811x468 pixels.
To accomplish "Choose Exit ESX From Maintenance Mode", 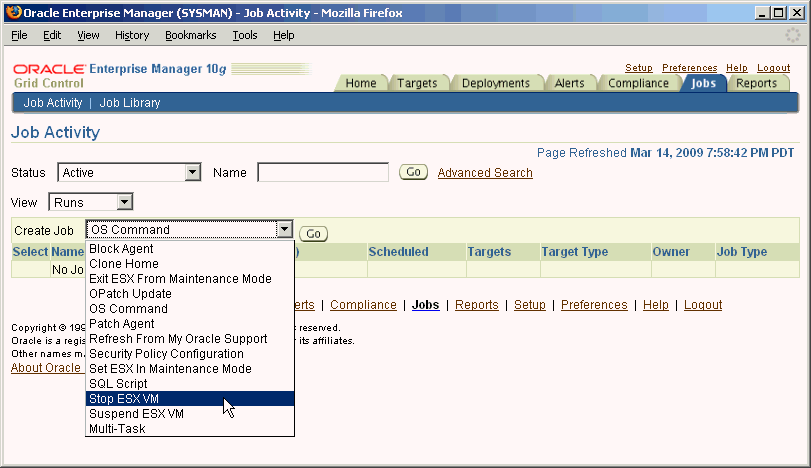I will pos(190,279).
